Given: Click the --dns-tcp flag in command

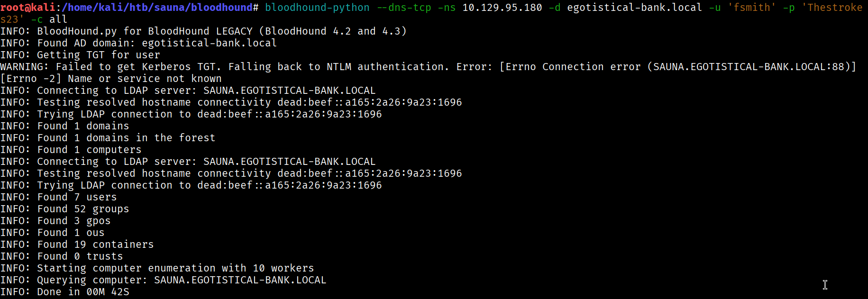Looking at the screenshot, I should [404, 8].
